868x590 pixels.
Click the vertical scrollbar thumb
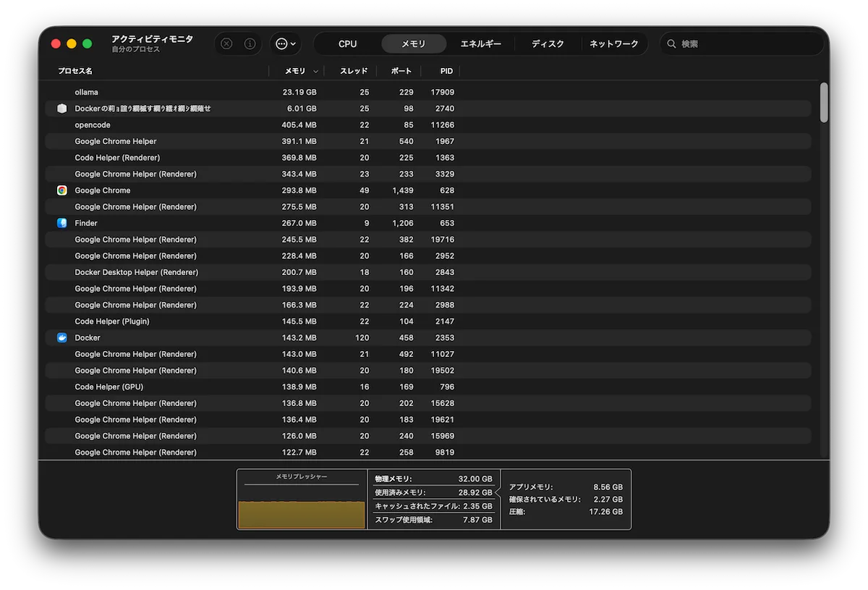click(824, 102)
